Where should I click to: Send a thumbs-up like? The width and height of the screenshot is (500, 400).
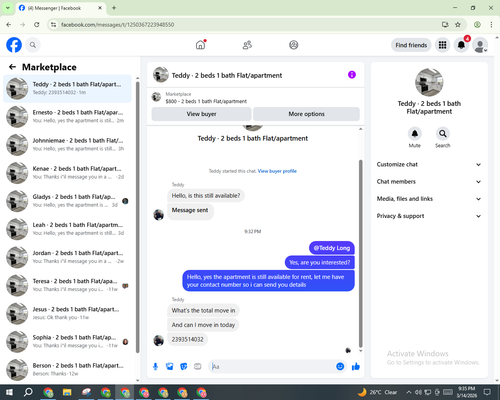[x=356, y=367]
